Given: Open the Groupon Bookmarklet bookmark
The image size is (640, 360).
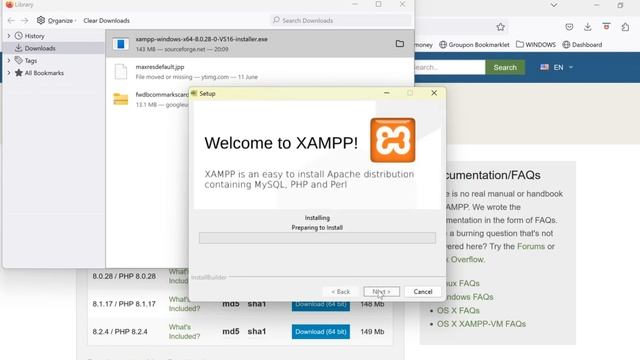Looking at the screenshot, I should tap(474, 44).
